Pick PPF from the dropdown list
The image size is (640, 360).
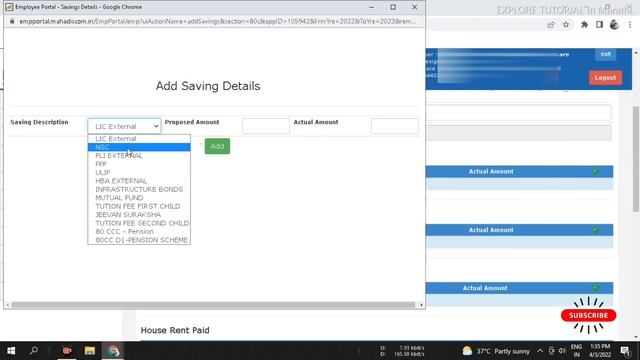click(139, 164)
